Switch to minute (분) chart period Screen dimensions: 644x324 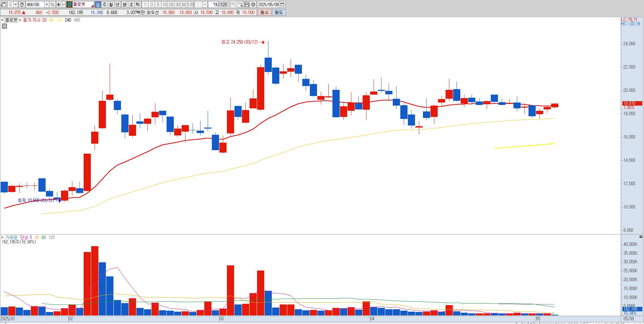125,4
